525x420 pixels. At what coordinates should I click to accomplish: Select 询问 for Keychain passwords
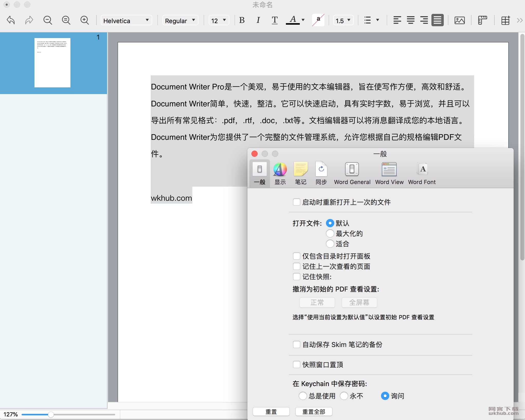point(385,396)
